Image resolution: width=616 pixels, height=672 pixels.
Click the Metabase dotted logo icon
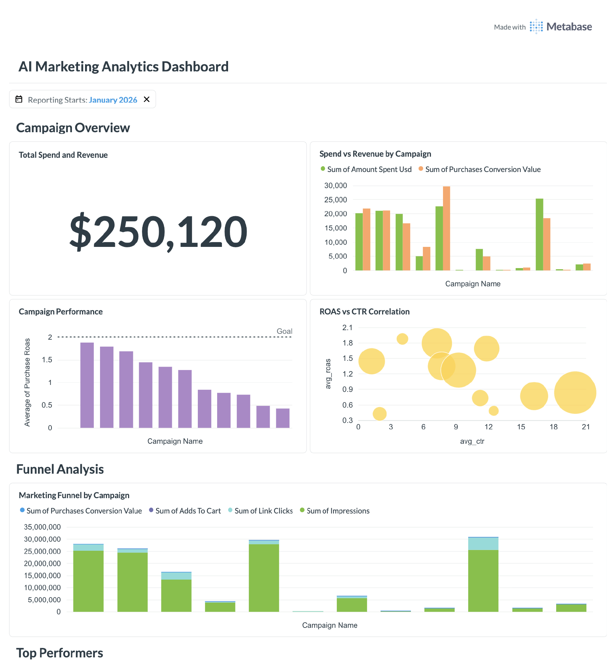536,27
